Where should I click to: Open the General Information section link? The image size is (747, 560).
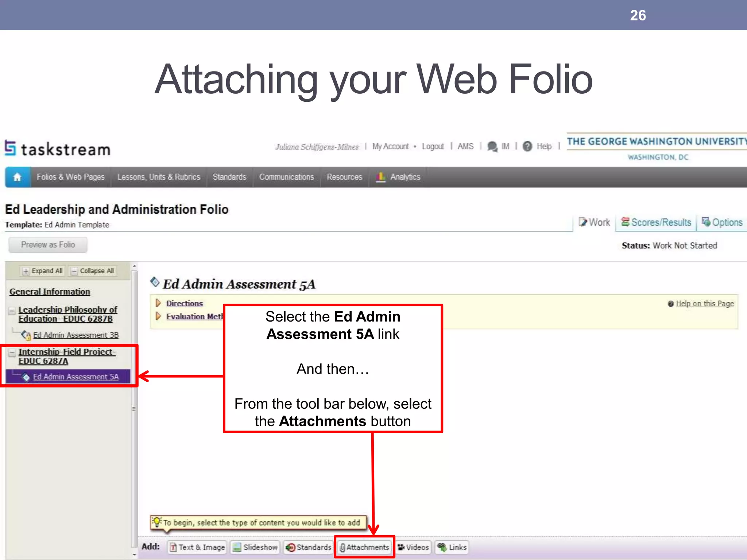(50, 292)
